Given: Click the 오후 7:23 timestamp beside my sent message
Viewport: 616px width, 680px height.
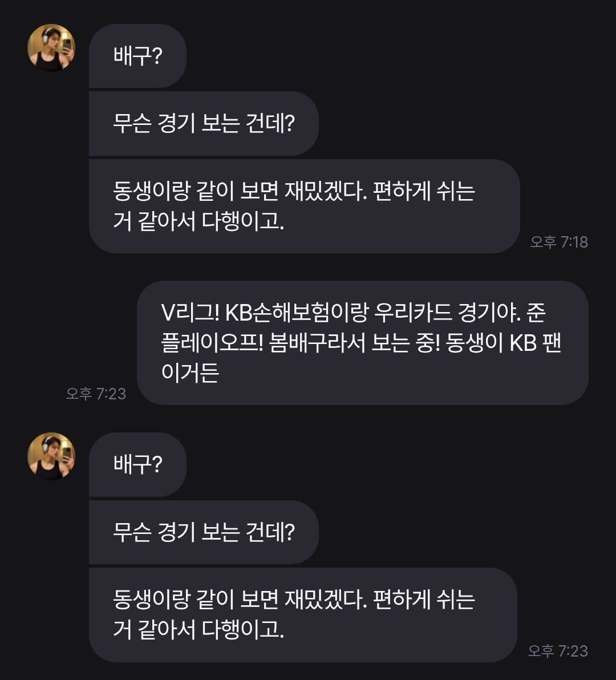Looking at the screenshot, I should (x=96, y=394).
